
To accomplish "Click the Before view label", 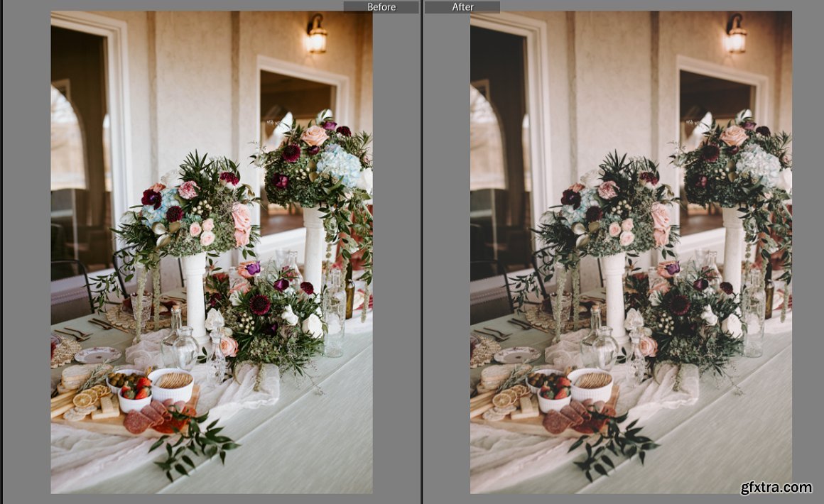I will pos(381,7).
